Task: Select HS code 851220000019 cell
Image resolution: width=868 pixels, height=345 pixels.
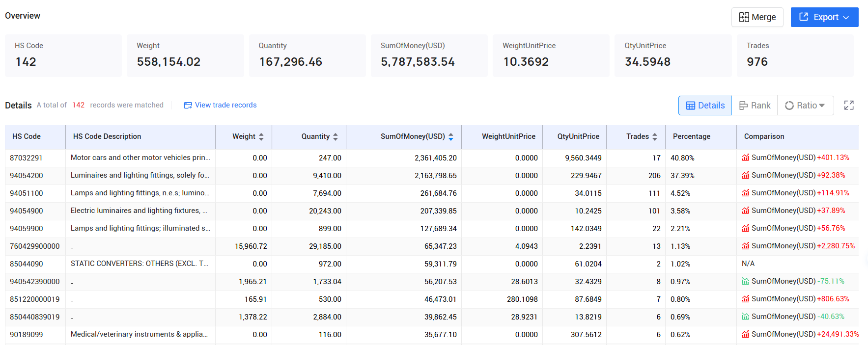Action: [35, 299]
